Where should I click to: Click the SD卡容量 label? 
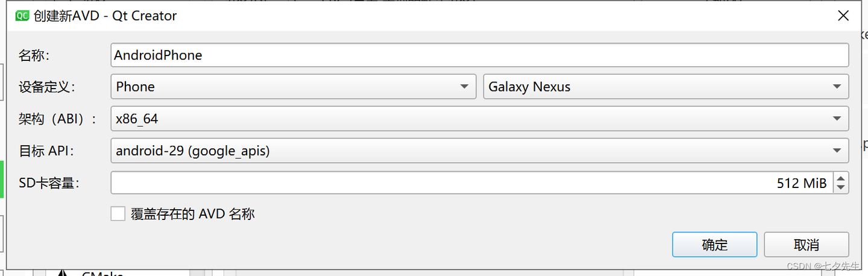(49, 183)
